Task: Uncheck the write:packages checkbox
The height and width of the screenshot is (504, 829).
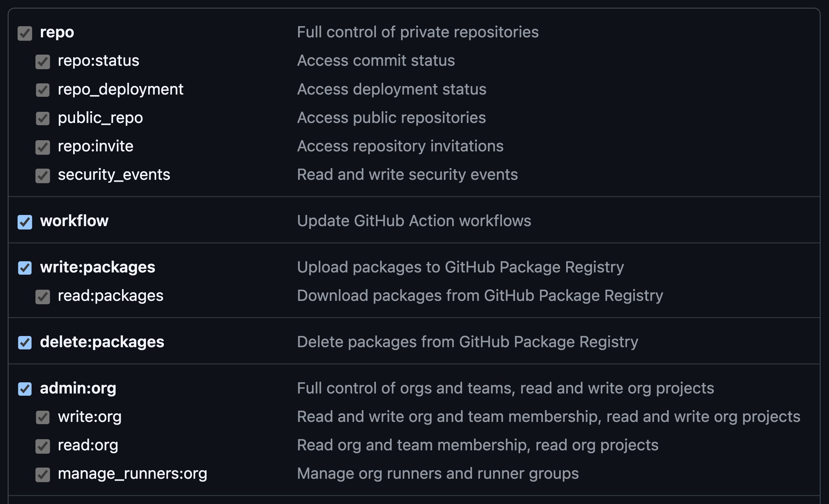Action: click(x=25, y=268)
